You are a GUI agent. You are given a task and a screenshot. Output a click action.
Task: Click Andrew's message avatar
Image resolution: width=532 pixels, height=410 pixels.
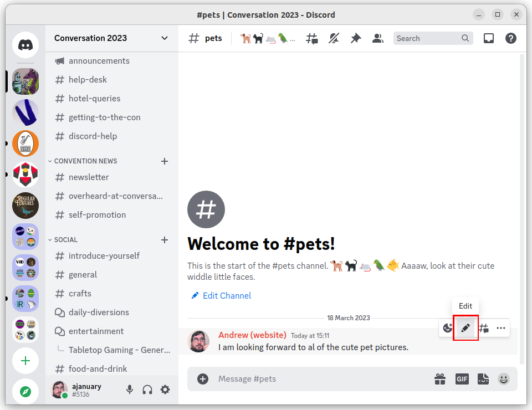coord(198,341)
